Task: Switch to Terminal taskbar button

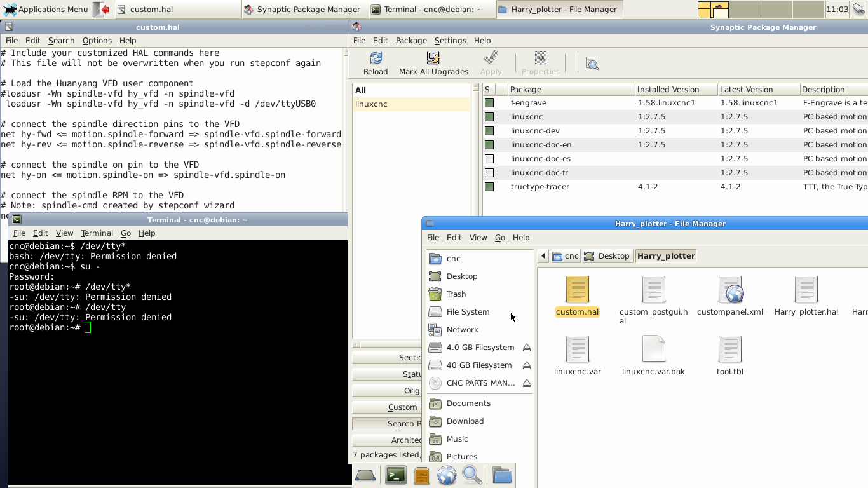Action: (431, 9)
